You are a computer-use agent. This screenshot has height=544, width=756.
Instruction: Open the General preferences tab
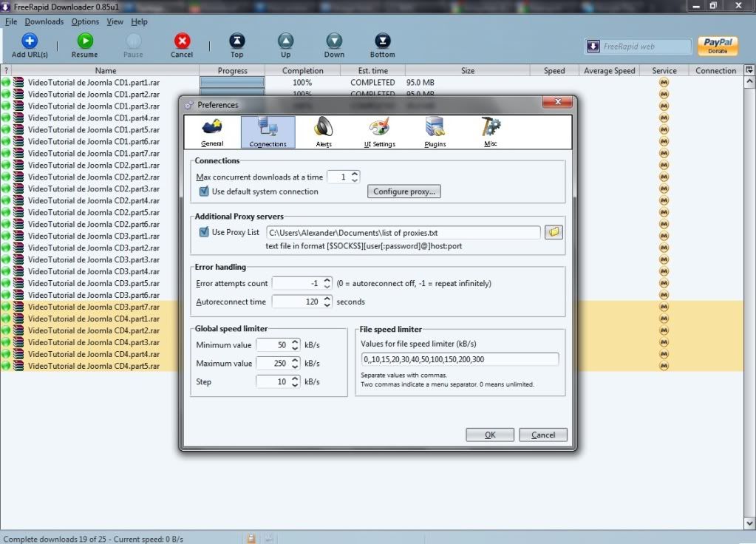pyautogui.click(x=212, y=132)
